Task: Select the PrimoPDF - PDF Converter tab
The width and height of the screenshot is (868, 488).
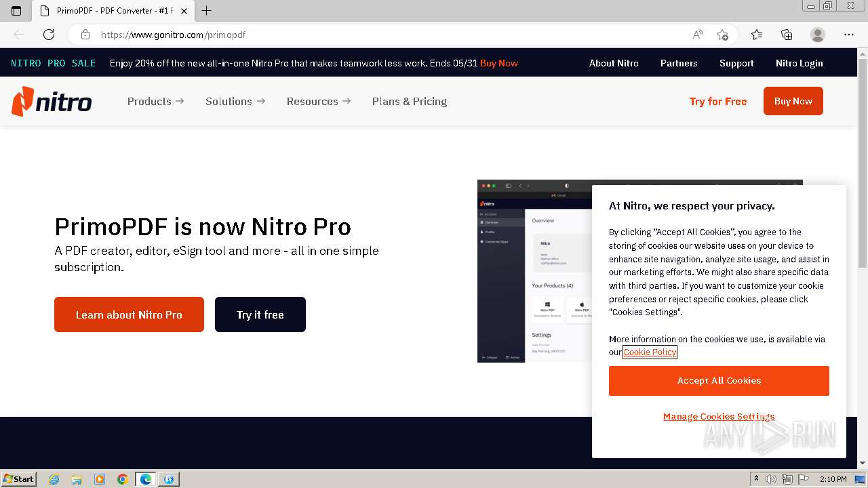Action: [114, 11]
